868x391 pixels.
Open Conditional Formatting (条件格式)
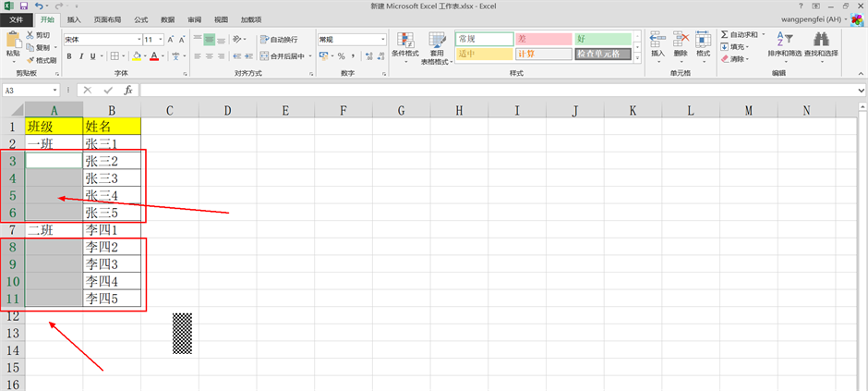point(404,43)
